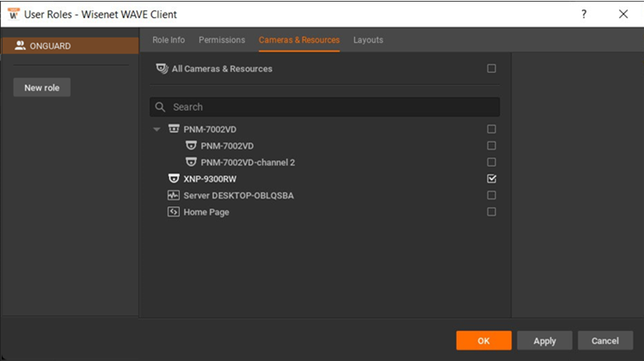Check the box for PNM-7002VD child camera
644x361 pixels.
pyautogui.click(x=491, y=145)
